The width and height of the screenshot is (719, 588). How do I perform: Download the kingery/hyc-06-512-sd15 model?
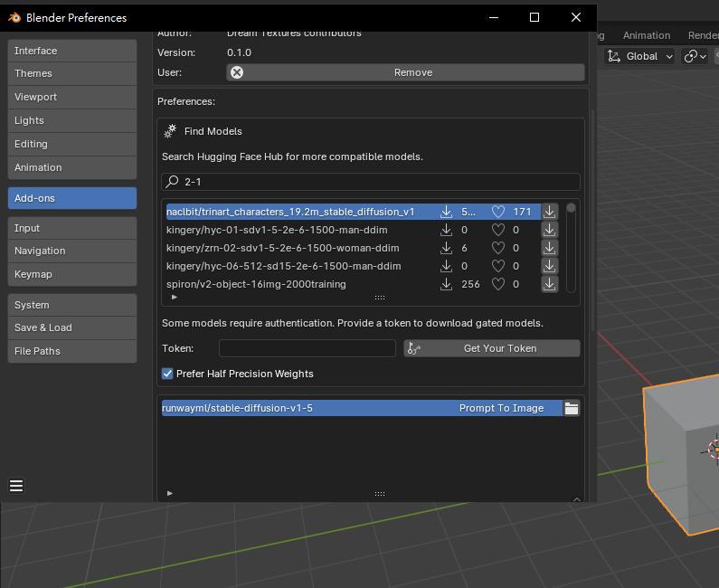[x=549, y=266]
